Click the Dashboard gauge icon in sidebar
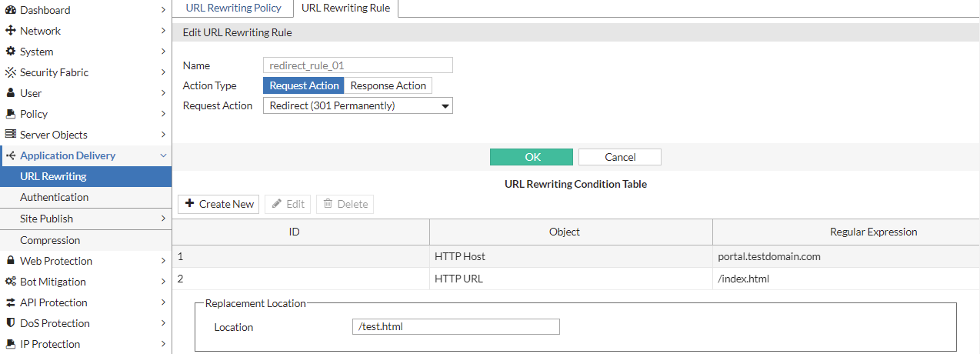 click(x=11, y=10)
